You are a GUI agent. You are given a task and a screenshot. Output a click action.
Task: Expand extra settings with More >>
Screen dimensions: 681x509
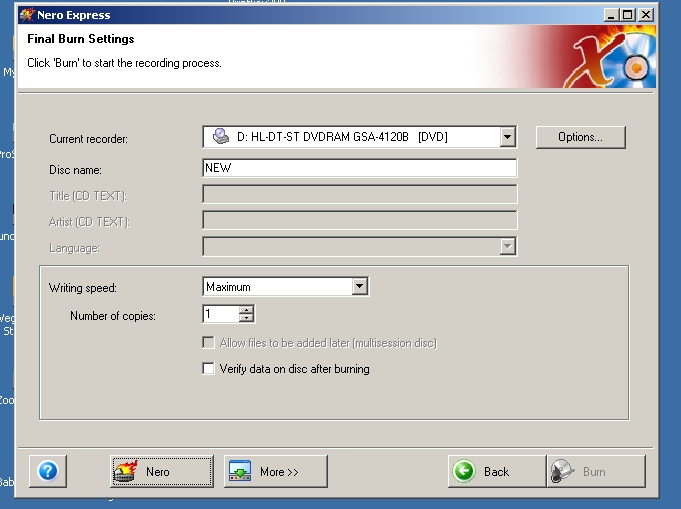(276, 471)
